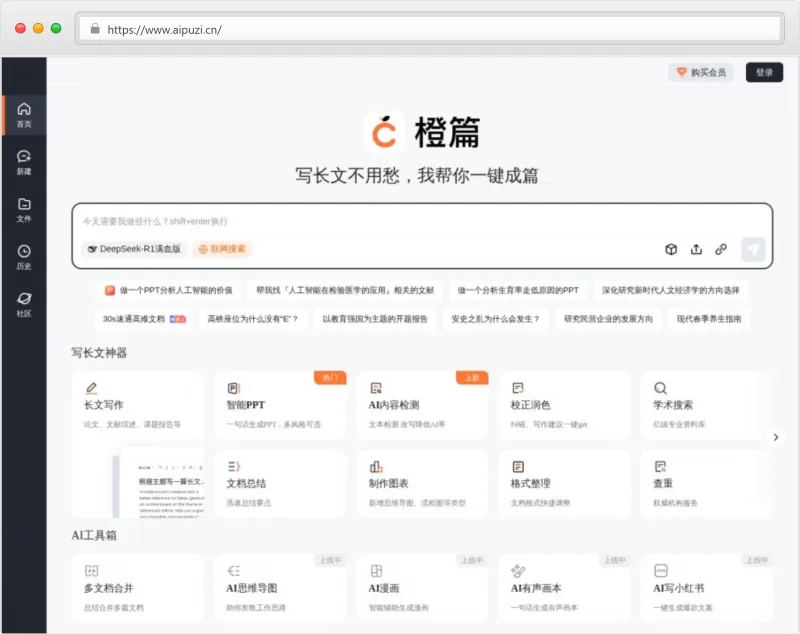Open History (历史) in the sidebar
The height and width of the screenshot is (634, 800).
click(x=24, y=257)
